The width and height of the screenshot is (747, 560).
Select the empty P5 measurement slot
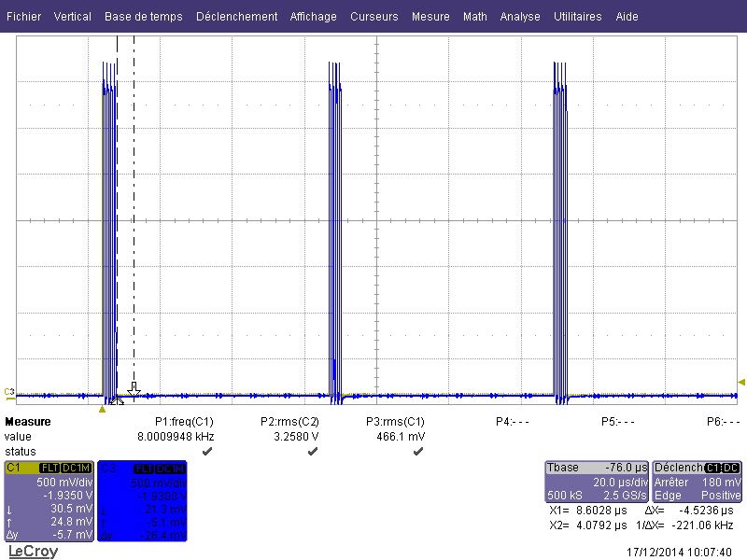[618, 422]
